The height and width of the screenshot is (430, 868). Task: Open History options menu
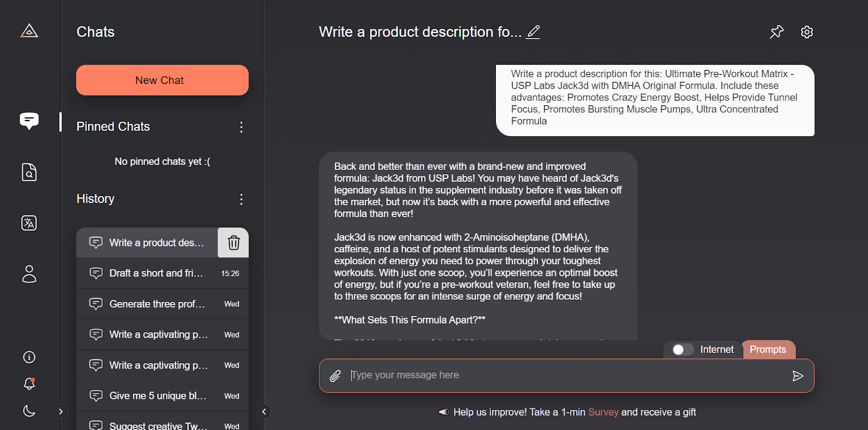[x=241, y=199]
